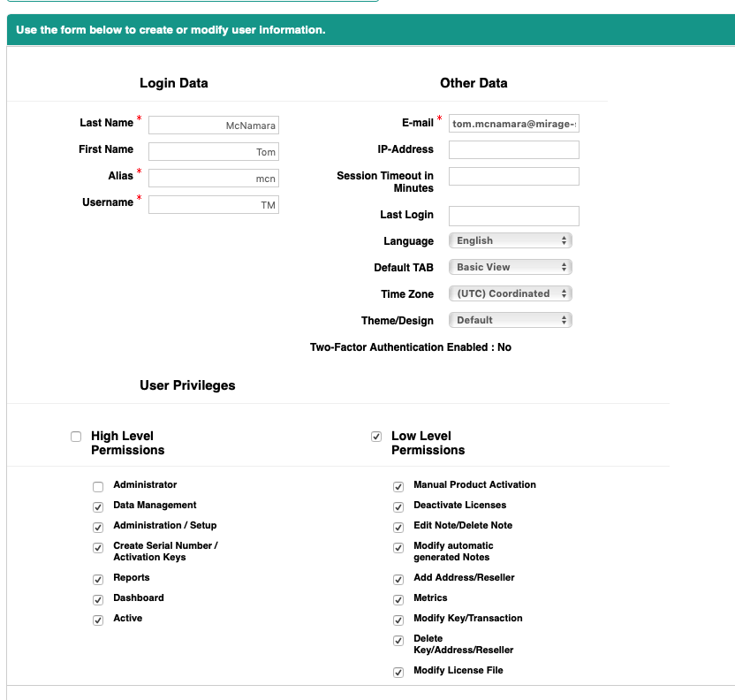Screen dimensions: 735x700
Task: Check the High Level Permissions checkbox
Action: (x=76, y=437)
